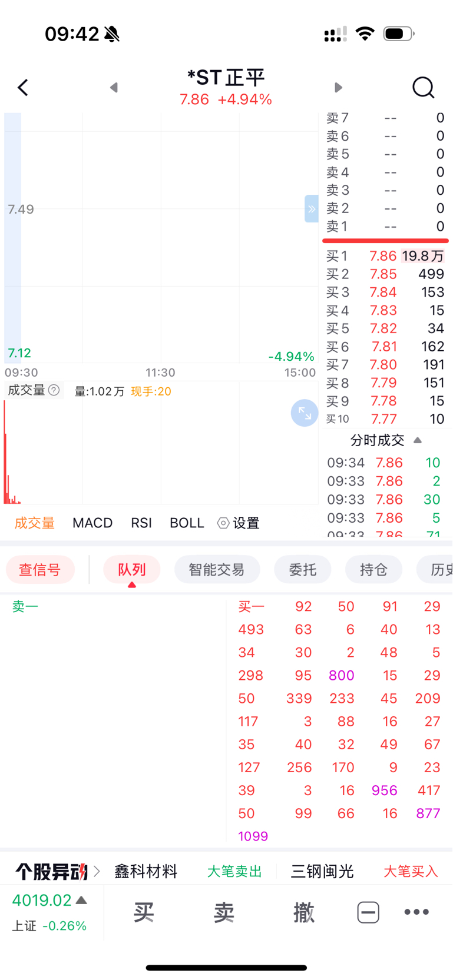
Task: Tap the 买 buy button
Action: pyautogui.click(x=144, y=913)
